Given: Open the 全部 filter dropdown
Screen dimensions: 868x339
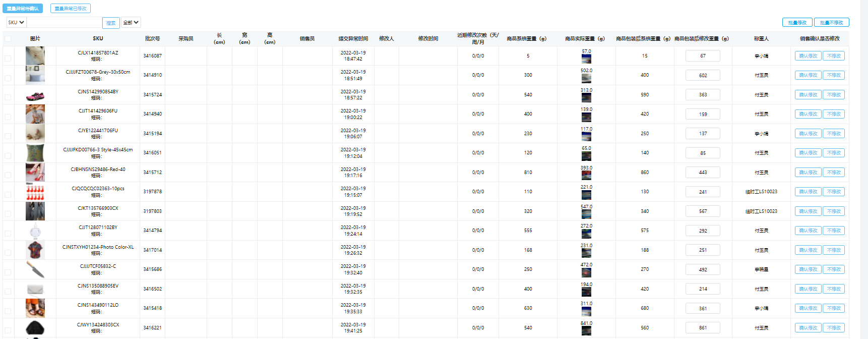Looking at the screenshot, I should 131,22.
